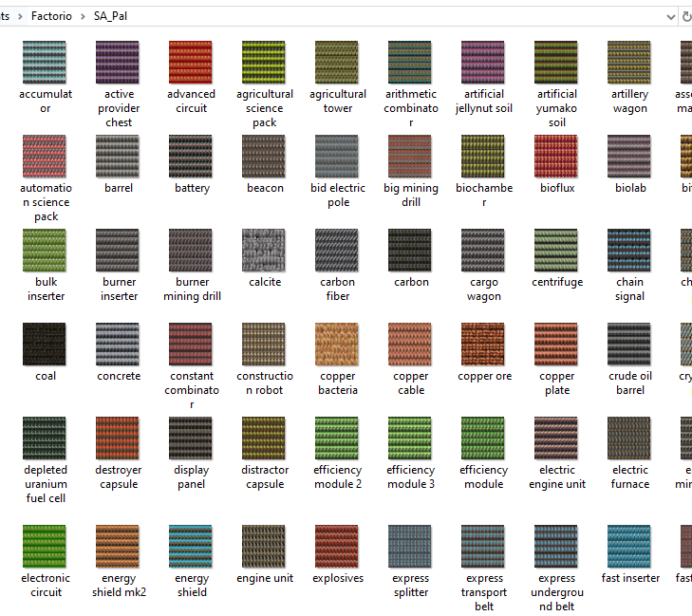
Task: Click the bioflux file icon
Action: (x=555, y=157)
